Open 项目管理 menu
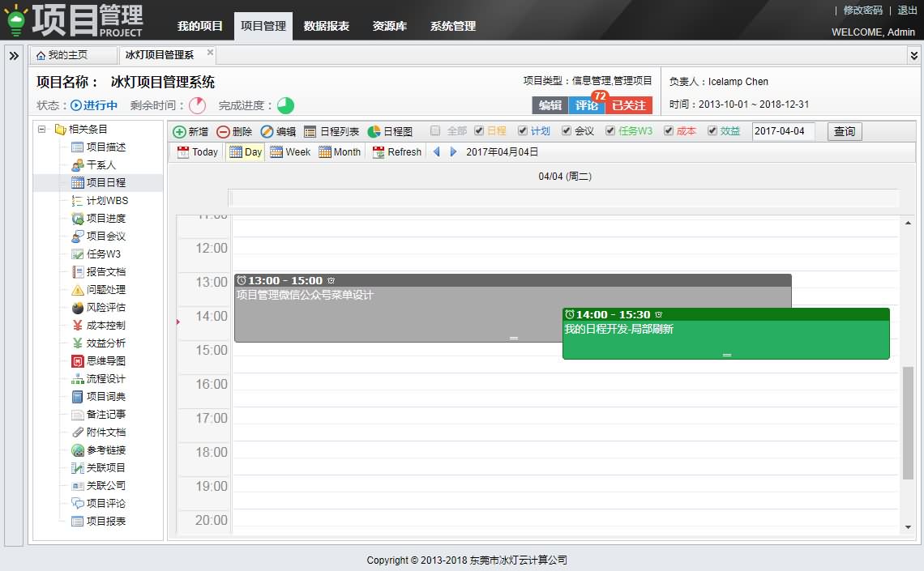The image size is (924, 571). 263,26
